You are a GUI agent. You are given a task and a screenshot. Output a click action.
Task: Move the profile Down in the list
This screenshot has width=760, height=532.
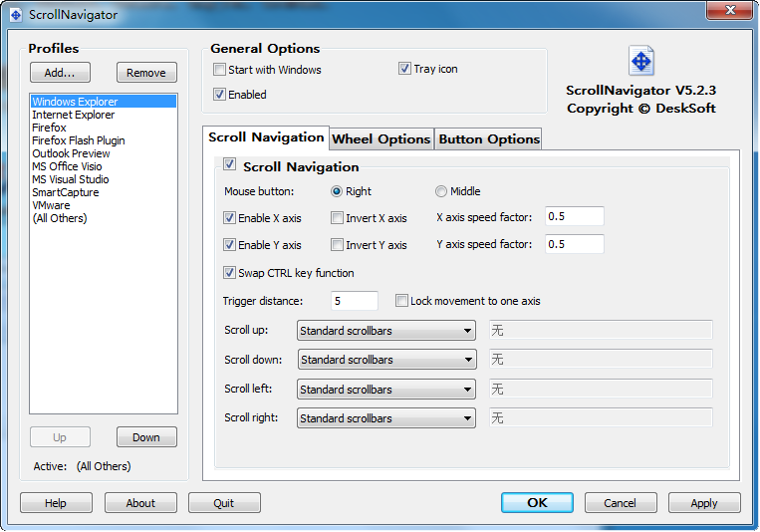(146, 437)
